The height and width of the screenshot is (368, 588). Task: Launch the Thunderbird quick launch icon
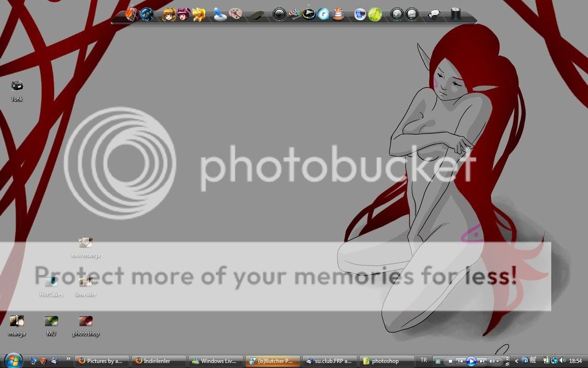pyautogui.click(x=55, y=361)
